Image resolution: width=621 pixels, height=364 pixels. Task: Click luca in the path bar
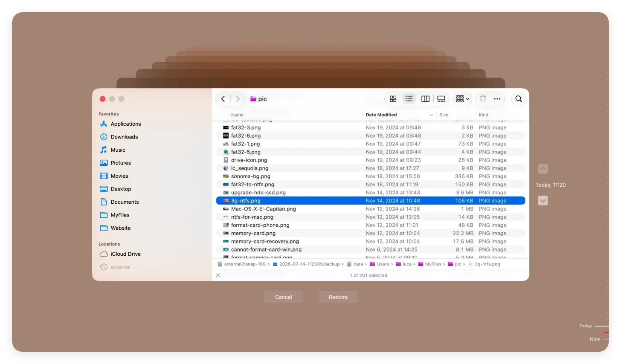pos(404,264)
